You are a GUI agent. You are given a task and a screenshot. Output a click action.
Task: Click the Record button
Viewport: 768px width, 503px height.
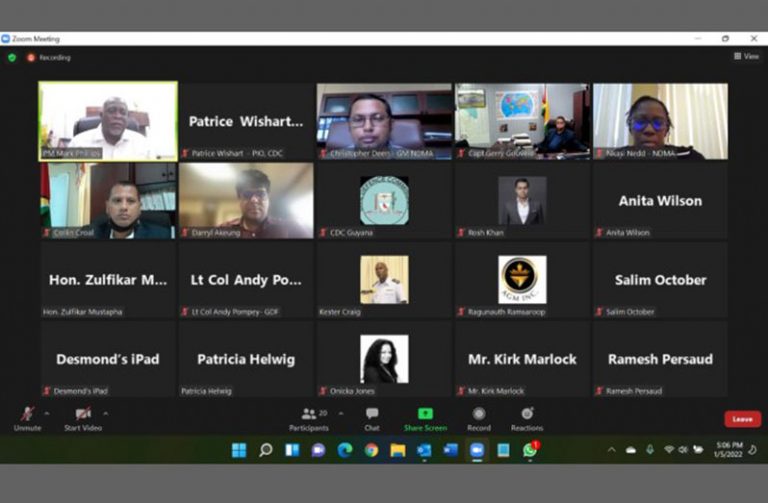pos(479,419)
